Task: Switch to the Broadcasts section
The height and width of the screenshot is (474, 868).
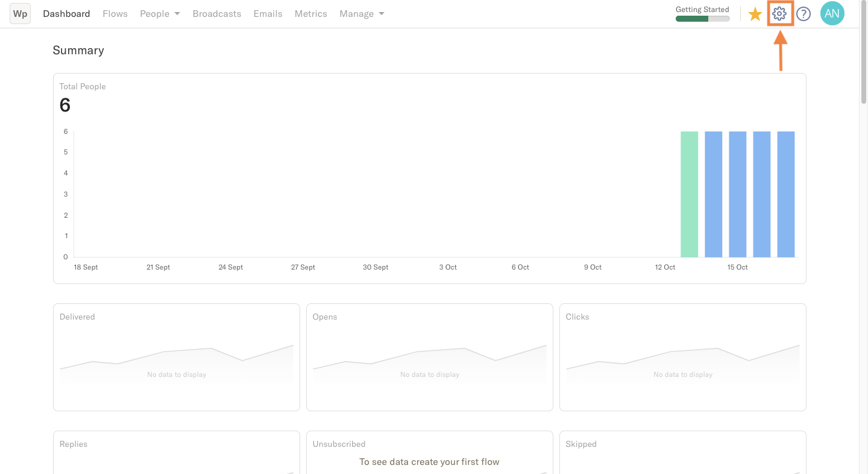Action: (x=217, y=14)
